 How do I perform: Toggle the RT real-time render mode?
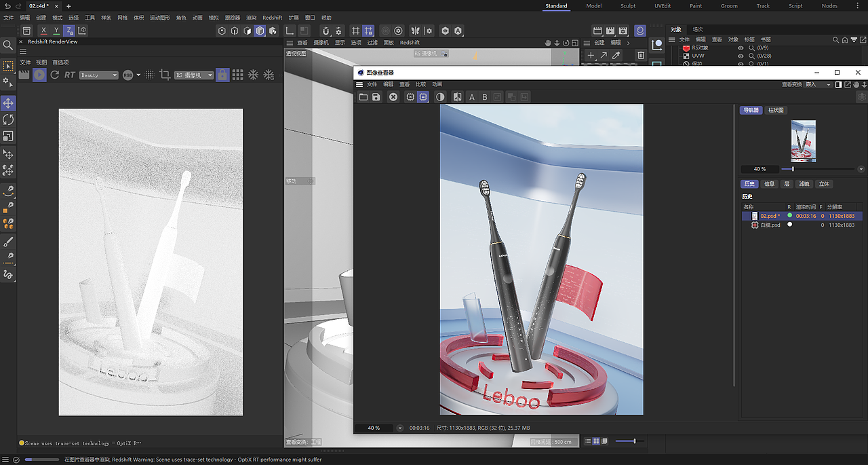(69, 75)
